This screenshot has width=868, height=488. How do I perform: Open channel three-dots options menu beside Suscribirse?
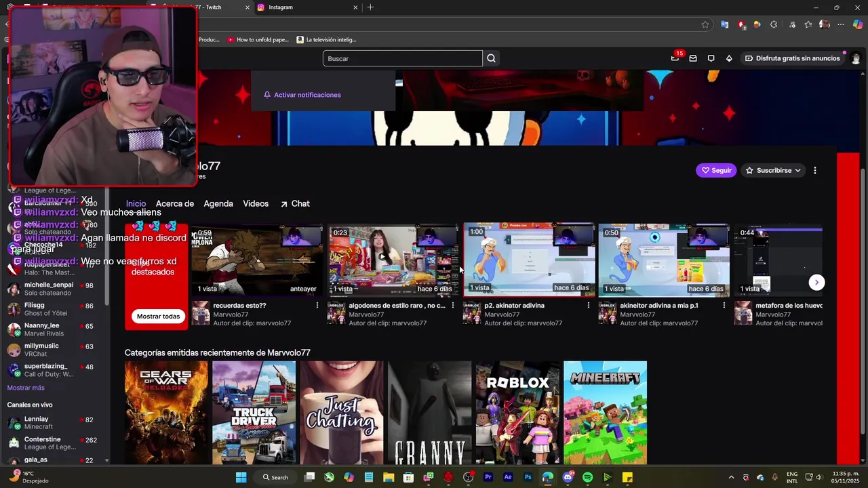point(815,171)
